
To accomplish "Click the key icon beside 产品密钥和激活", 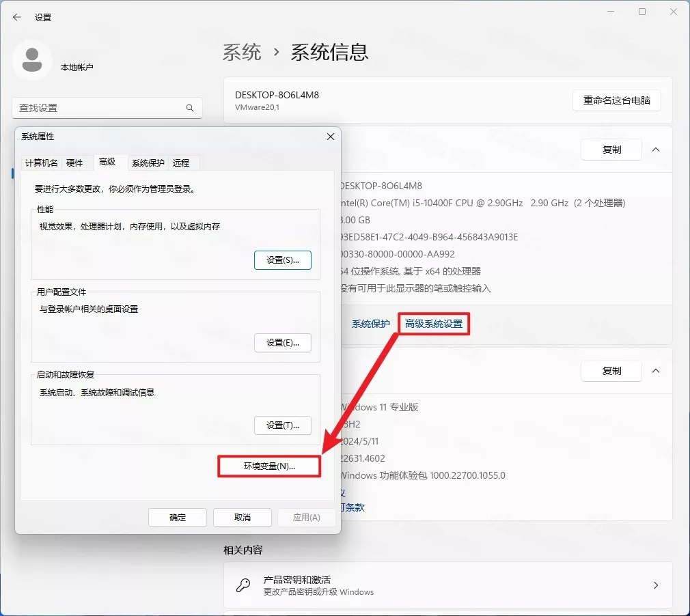I will pyautogui.click(x=243, y=585).
